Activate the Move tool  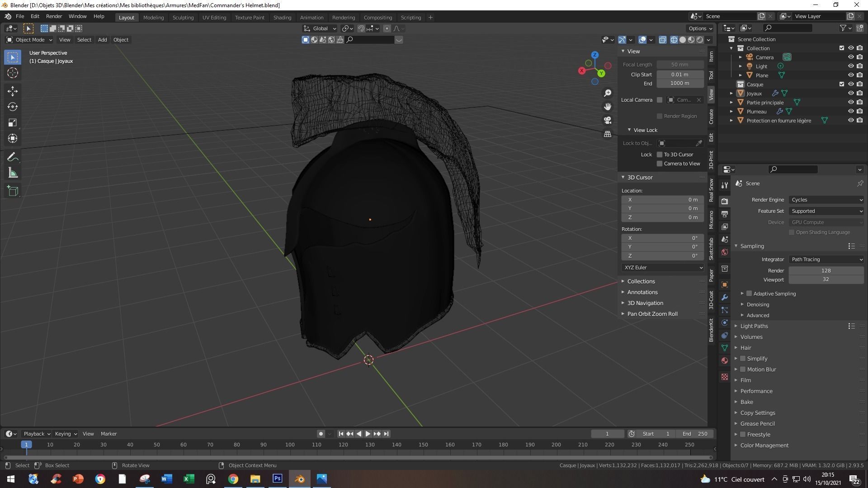coord(13,91)
